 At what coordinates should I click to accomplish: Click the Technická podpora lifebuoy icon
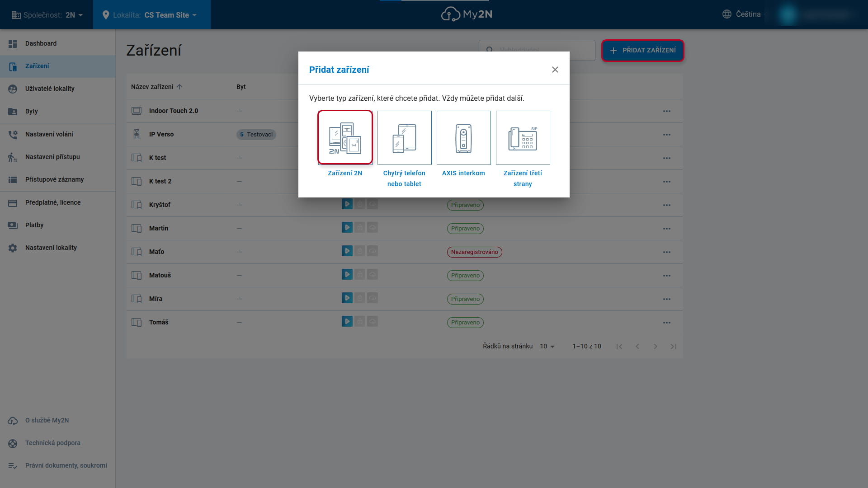13,443
